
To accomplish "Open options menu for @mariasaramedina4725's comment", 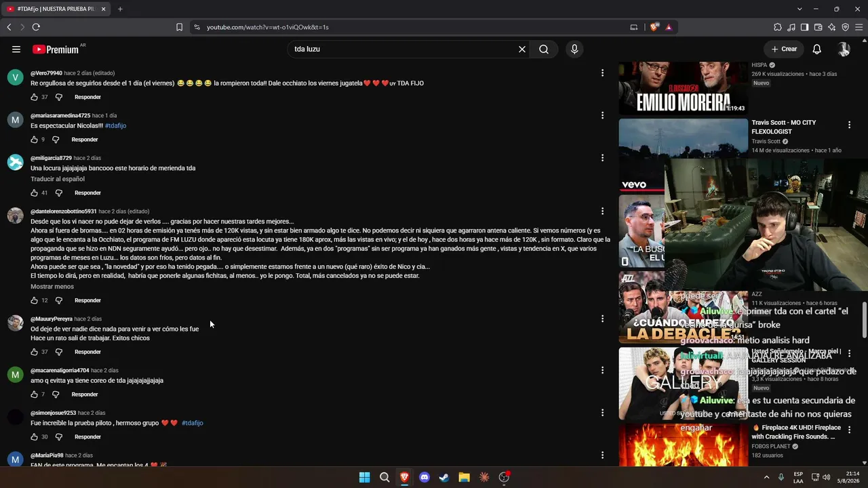I will point(602,115).
